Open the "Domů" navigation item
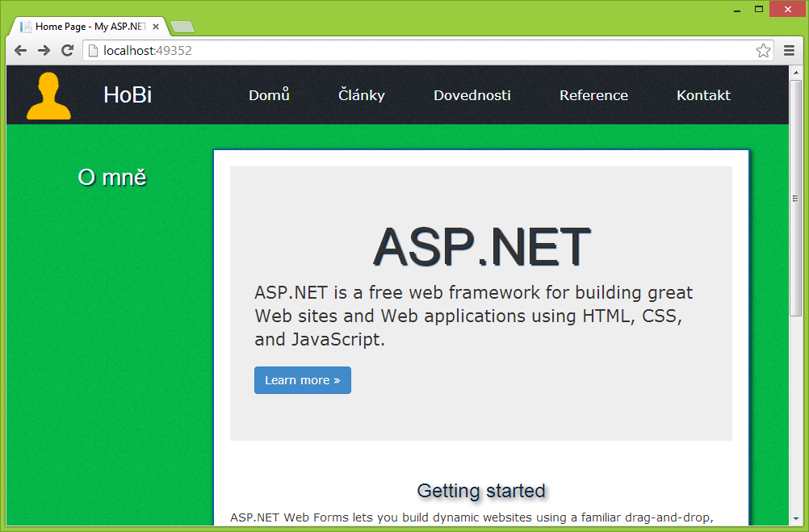The height and width of the screenshot is (532, 809). (269, 95)
